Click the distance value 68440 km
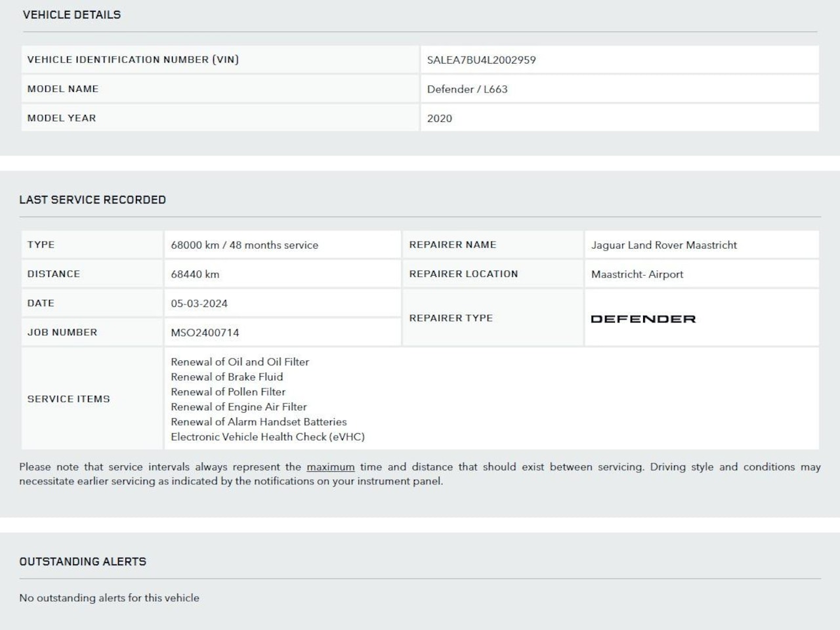Image resolution: width=840 pixels, height=630 pixels. (195, 274)
